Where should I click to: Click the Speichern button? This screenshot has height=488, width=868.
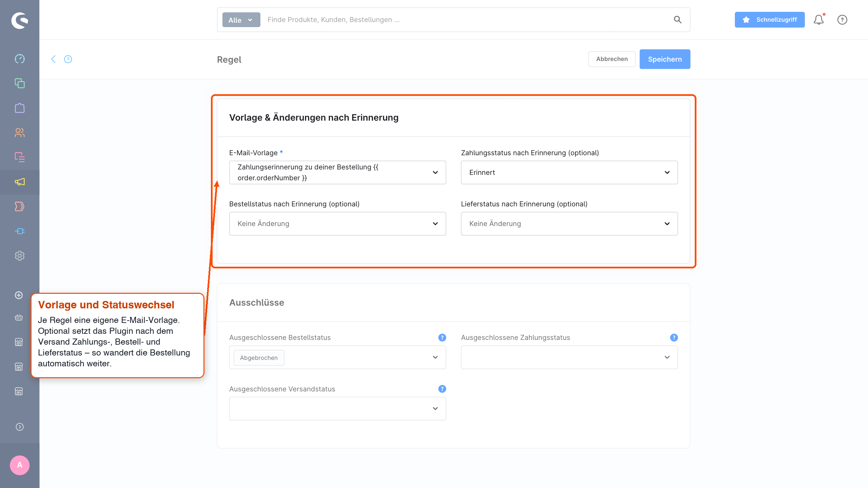(x=665, y=59)
